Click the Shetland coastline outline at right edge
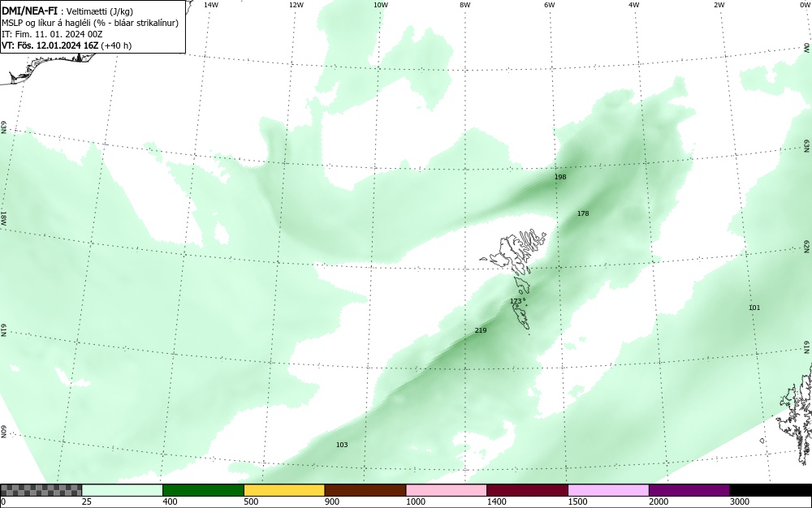Image resolution: width=812 pixels, height=508 pixels. [x=797, y=414]
